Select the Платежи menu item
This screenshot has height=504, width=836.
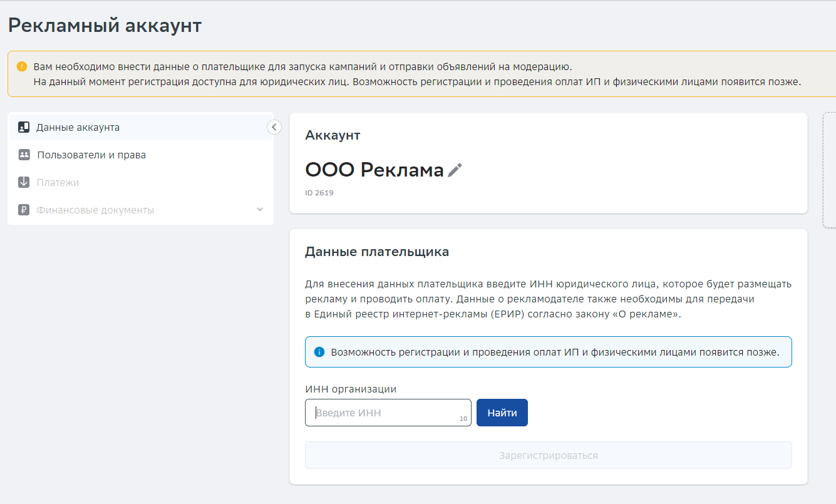point(142,182)
